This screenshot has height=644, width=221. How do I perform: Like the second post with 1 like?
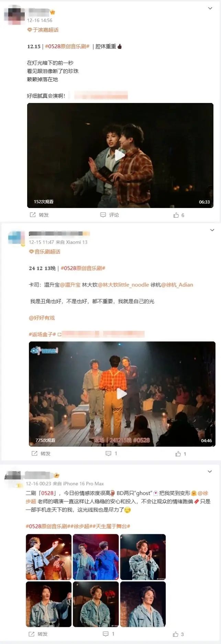coord(178,454)
